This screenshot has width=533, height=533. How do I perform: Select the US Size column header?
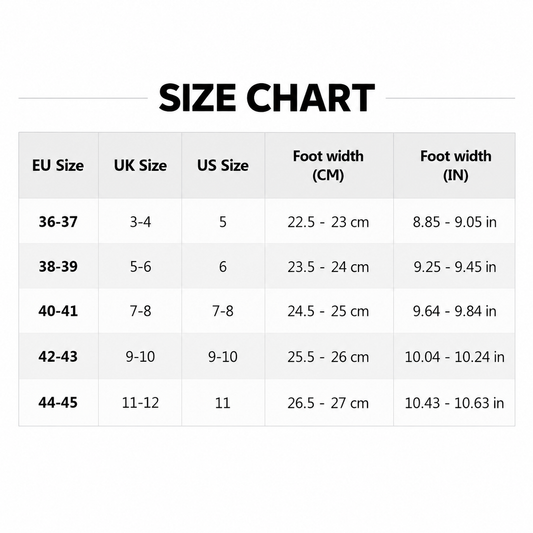click(x=223, y=166)
